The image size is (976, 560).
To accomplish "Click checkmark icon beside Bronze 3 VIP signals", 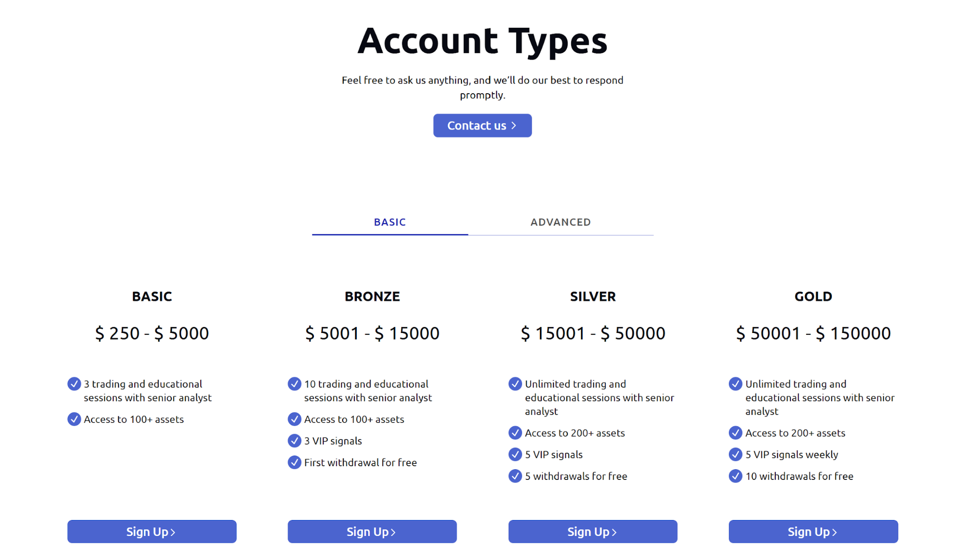I will coord(294,440).
